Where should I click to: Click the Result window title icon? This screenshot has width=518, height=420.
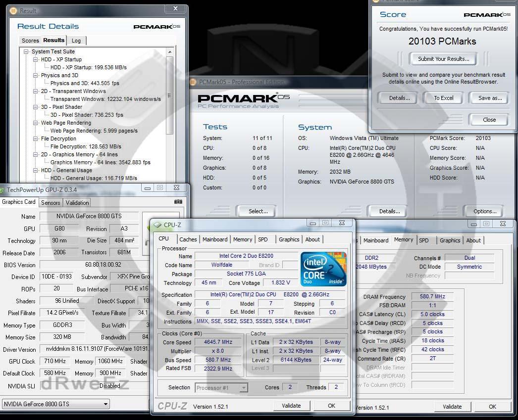13,10
